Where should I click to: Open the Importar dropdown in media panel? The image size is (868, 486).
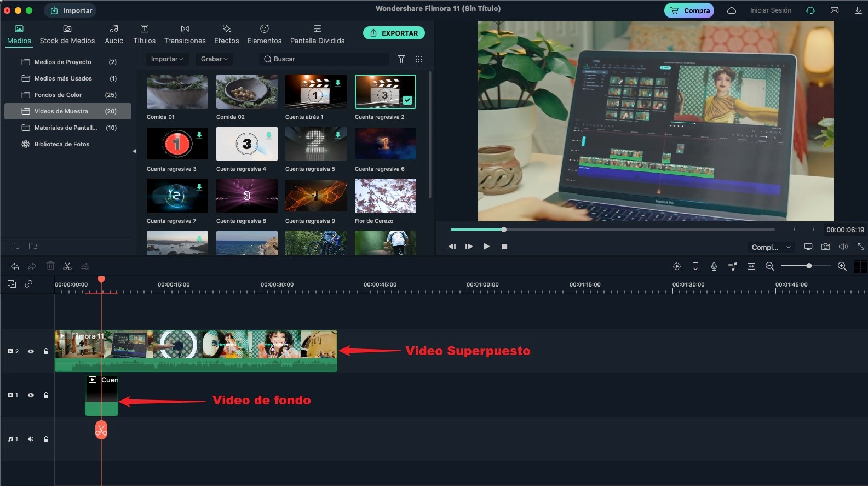click(x=167, y=59)
